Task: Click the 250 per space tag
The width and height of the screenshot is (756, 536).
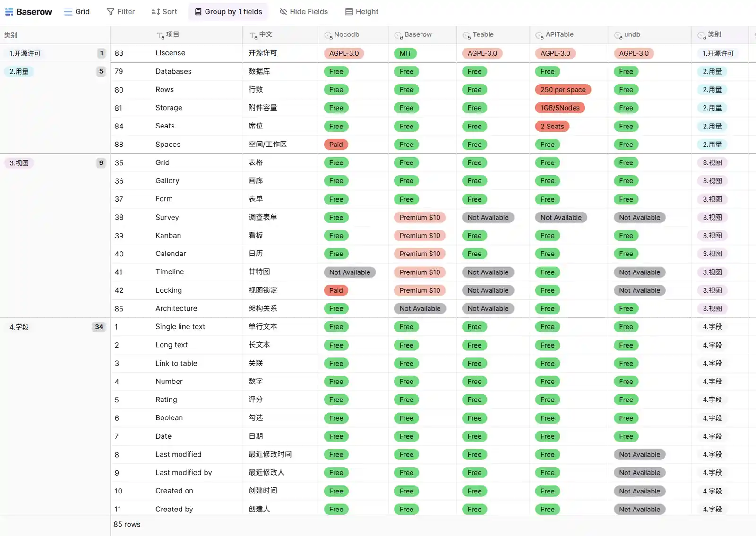Action: pyautogui.click(x=563, y=90)
